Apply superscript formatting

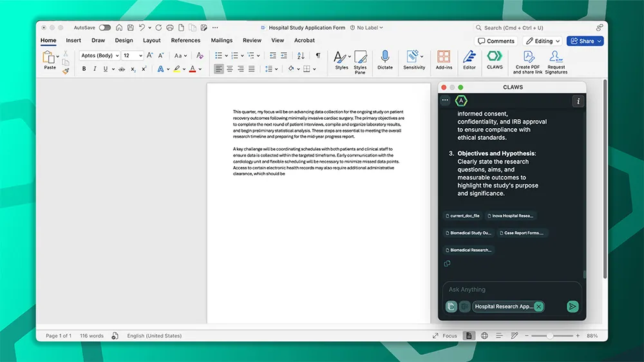point(144,69)
